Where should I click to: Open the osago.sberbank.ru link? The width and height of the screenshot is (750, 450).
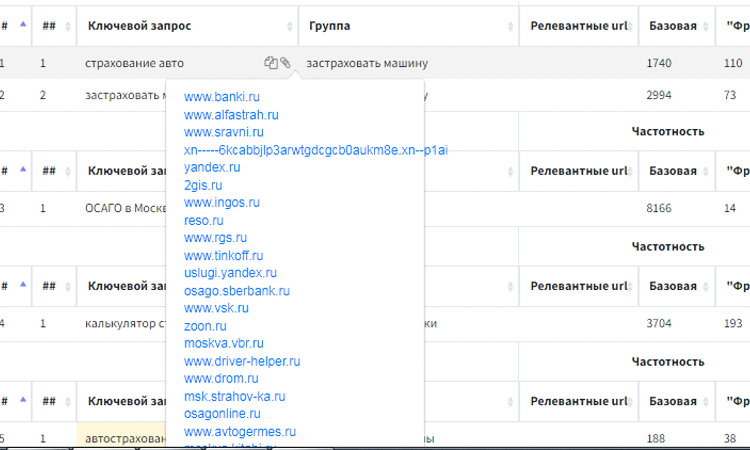tap(237, 291)
